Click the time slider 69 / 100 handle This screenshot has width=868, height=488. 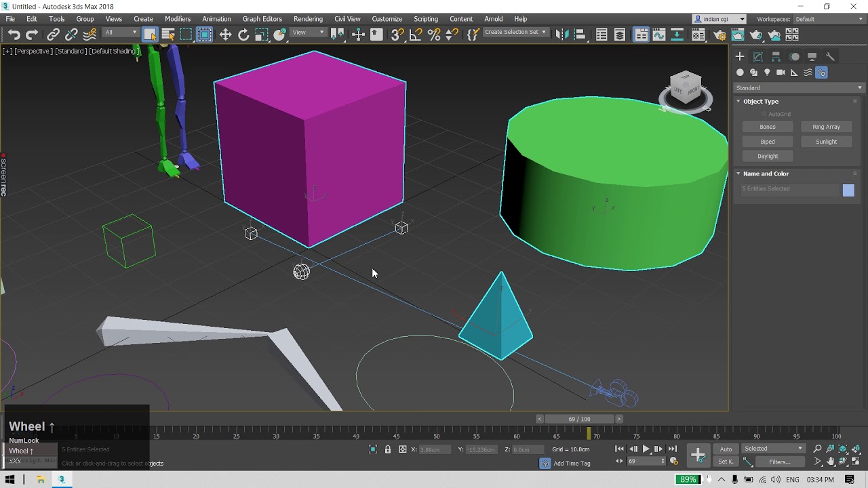coord(579,419)
